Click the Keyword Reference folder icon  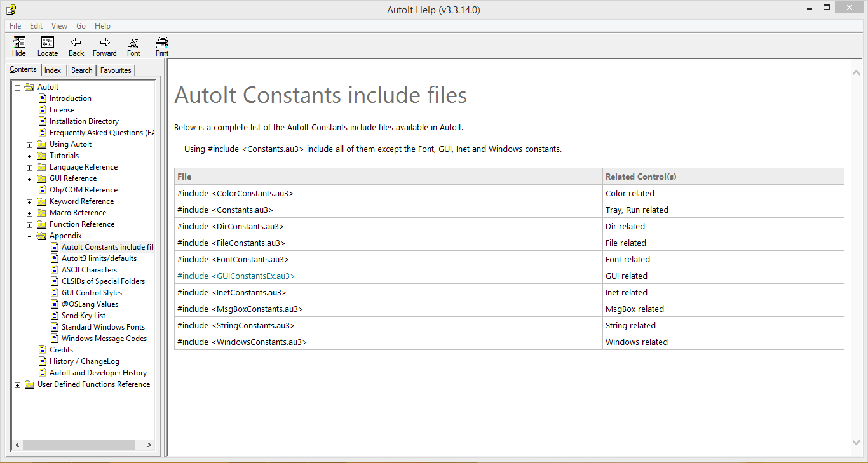[41, 201]
